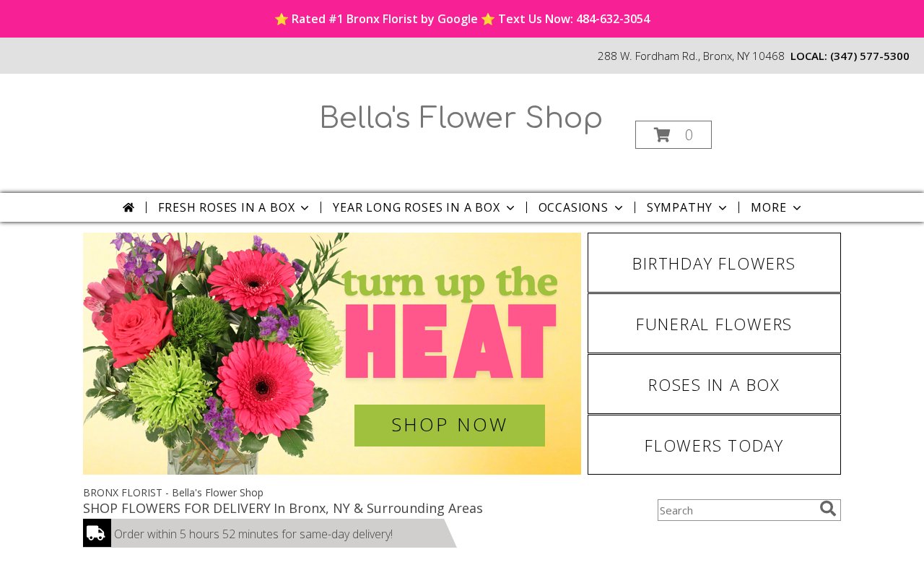Click the delivery truck icon
The height and width of the screenshot is (578, 924).
(97, 533)
